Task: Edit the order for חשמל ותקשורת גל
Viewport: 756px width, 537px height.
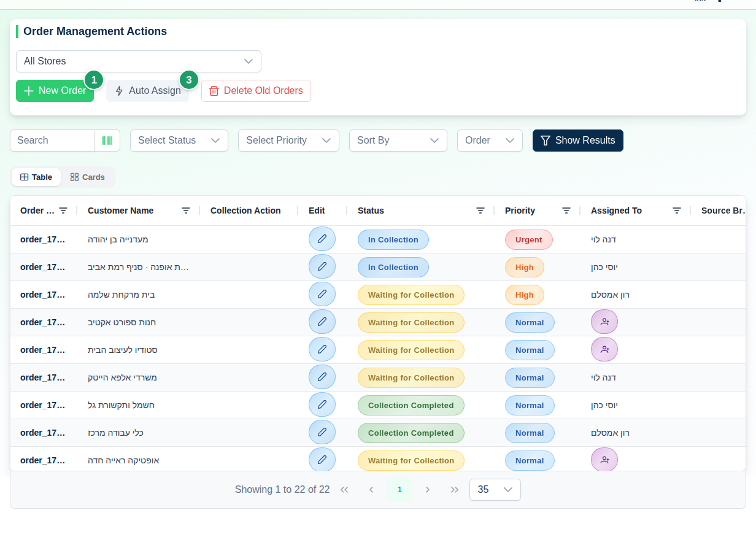Action: pos(322,405)
